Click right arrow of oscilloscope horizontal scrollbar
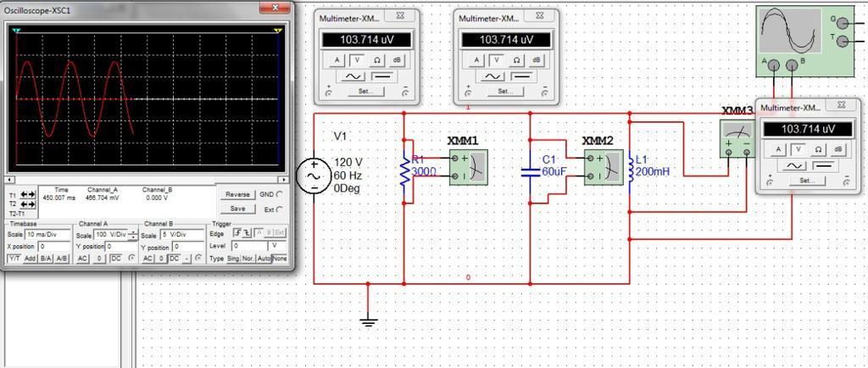 (x=284, y=180)
